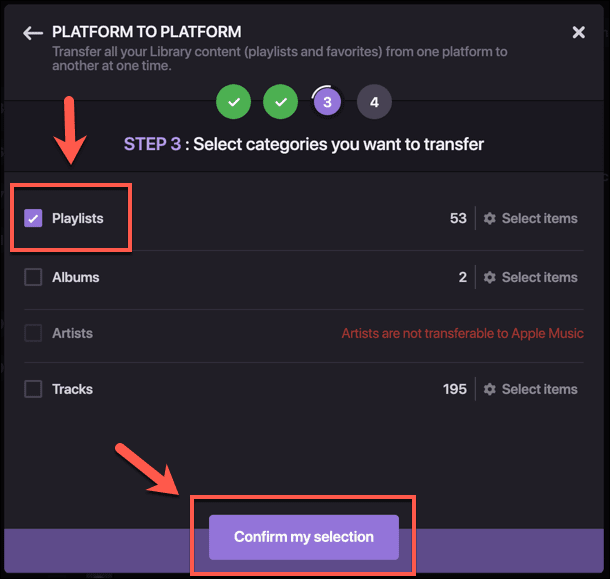The image size is (610, 579).
Task: Click the first completed step checkmark
Action: 233,101
